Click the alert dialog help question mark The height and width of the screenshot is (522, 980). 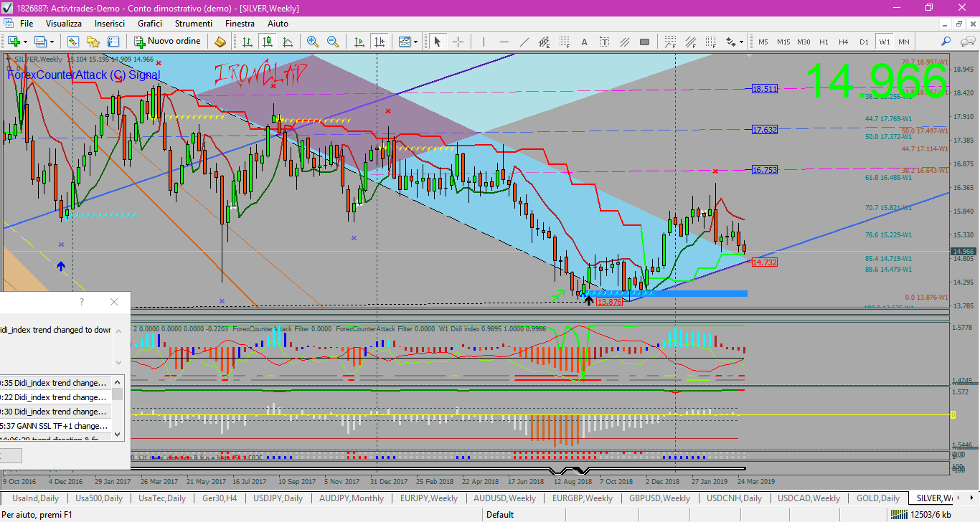(x=81, y=302)
